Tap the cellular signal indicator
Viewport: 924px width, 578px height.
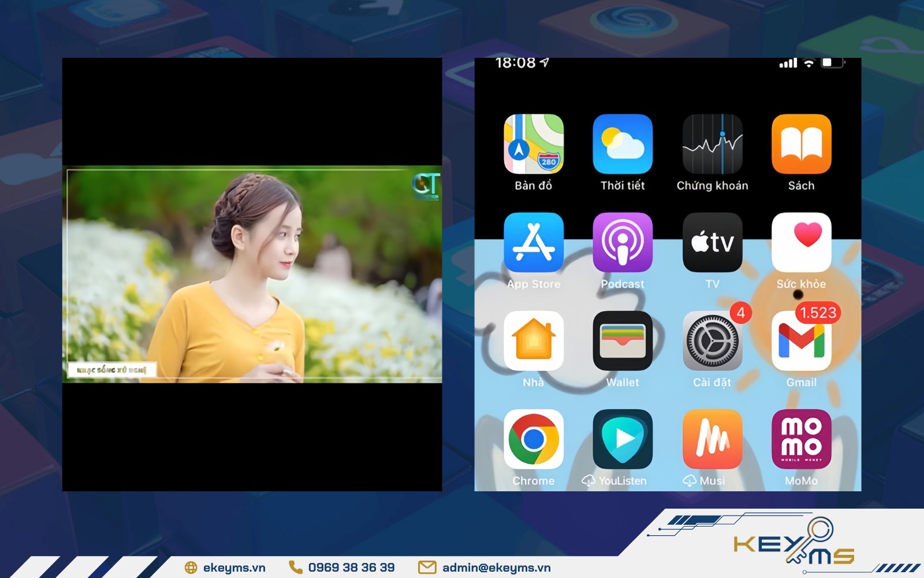point(788,63)
